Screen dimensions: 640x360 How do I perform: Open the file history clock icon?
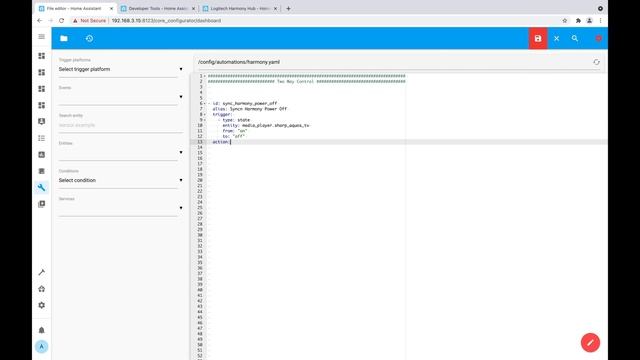[x=89, y=38]
